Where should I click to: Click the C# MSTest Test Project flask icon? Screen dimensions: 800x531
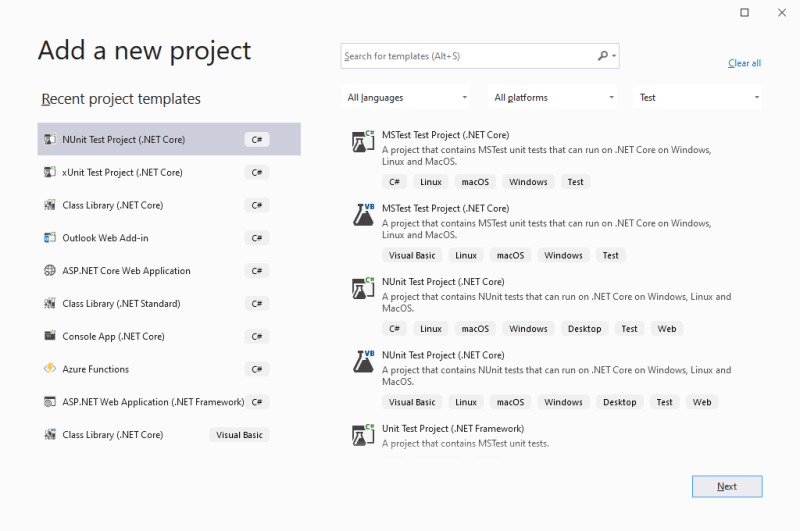tap(363, 141)
